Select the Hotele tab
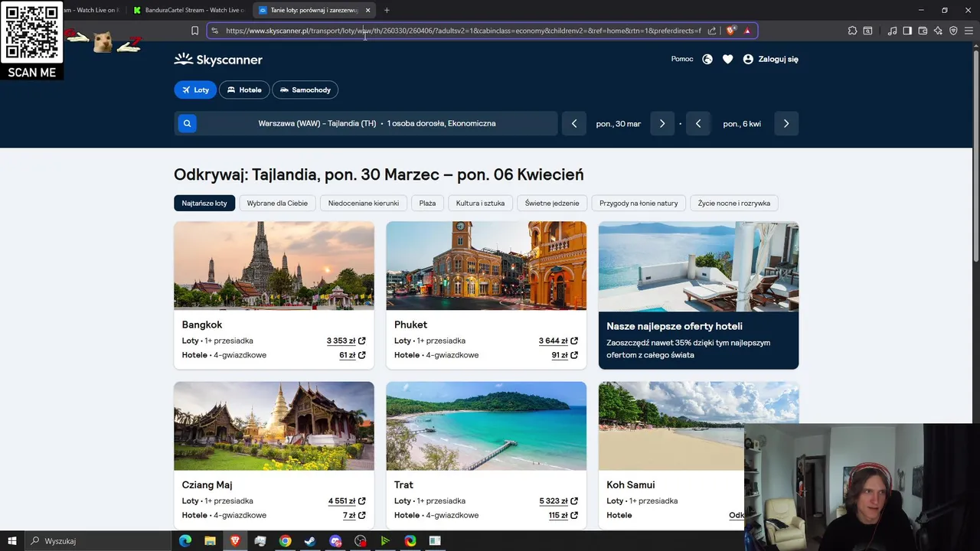 coord(244,90)
